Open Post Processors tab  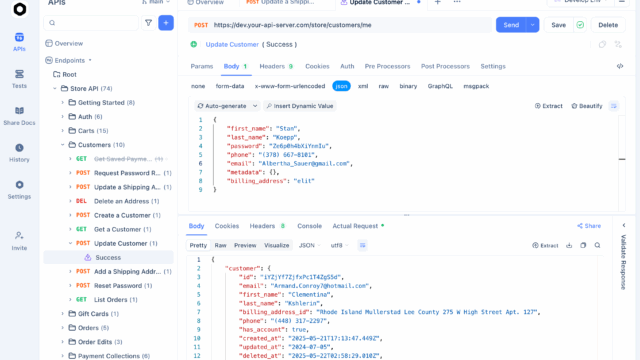445,66
